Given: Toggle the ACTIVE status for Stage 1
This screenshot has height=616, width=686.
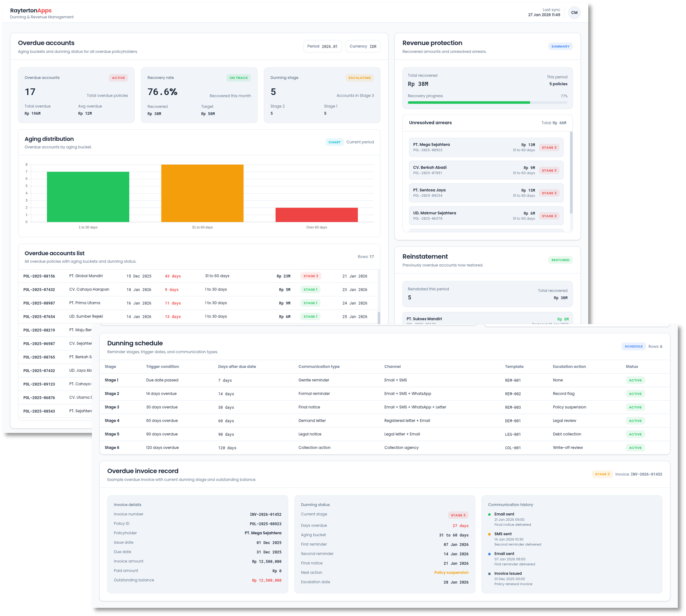Looking at the screenshot, I should (x=635, y=380).
